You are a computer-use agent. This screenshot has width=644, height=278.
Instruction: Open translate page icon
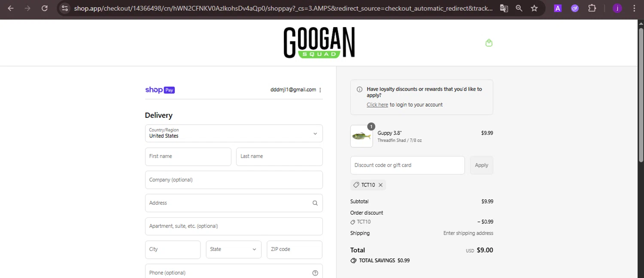504,8
